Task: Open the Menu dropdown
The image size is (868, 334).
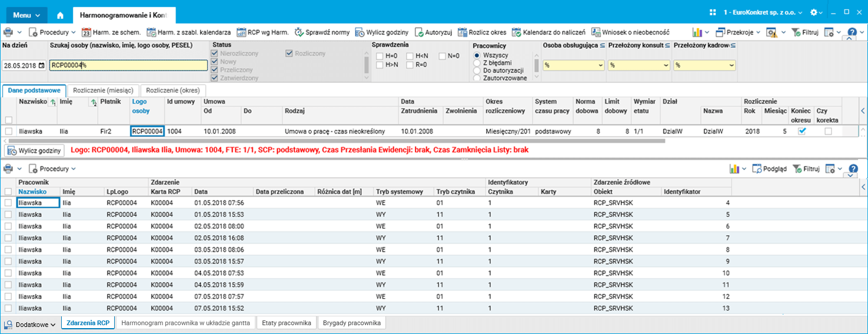Action: point(26,15)
